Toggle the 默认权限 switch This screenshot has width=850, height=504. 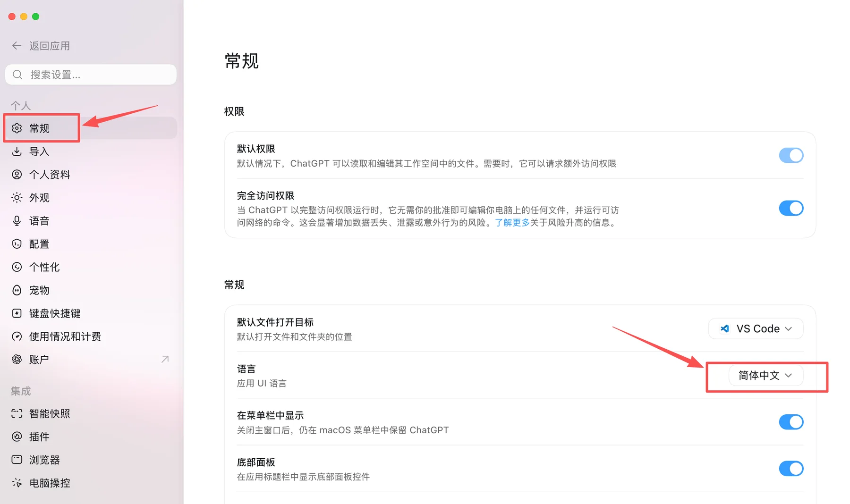pos(791,155)
